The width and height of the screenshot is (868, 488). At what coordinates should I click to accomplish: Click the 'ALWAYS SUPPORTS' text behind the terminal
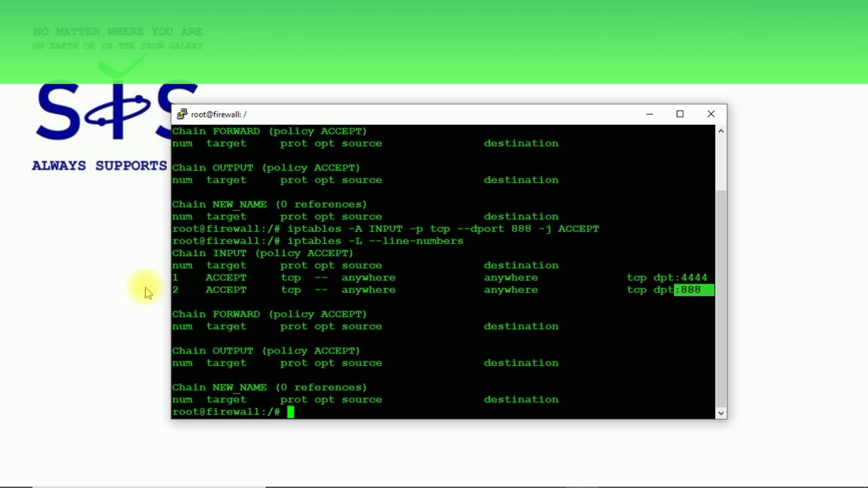99,165
